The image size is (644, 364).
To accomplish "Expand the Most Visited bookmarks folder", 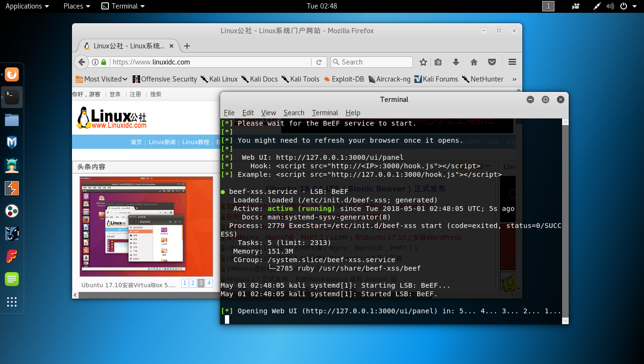I will coord(102,79).
